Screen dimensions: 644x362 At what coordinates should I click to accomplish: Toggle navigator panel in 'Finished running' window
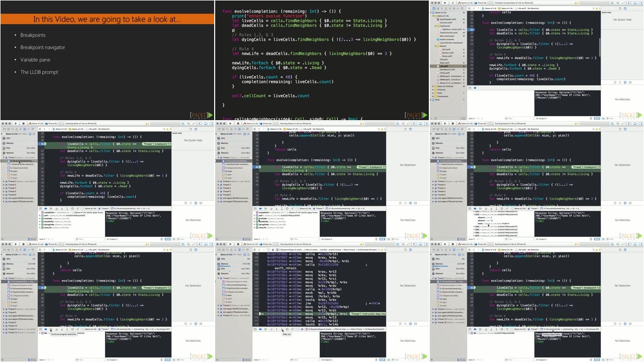pos(629,3)
